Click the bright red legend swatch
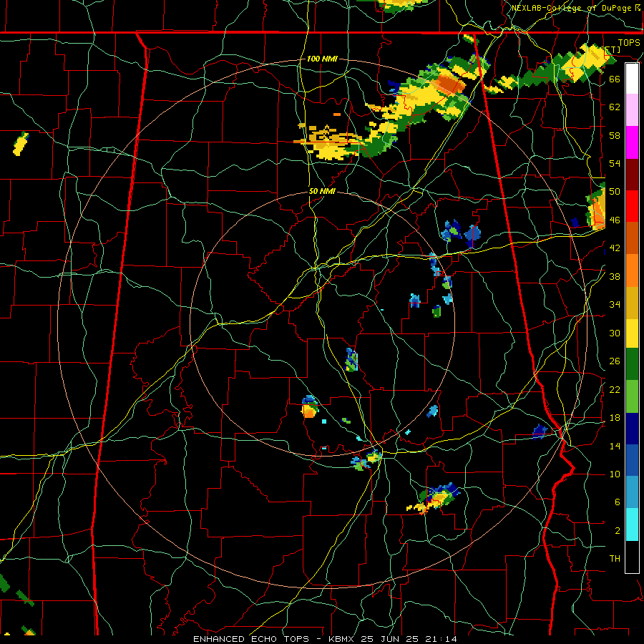Screen dimensions: 644x644 click(632, 206)
